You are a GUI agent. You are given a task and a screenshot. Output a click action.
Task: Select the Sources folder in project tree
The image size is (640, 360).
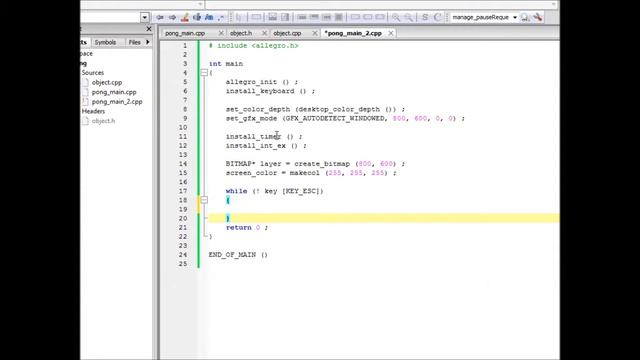[93, 73]
